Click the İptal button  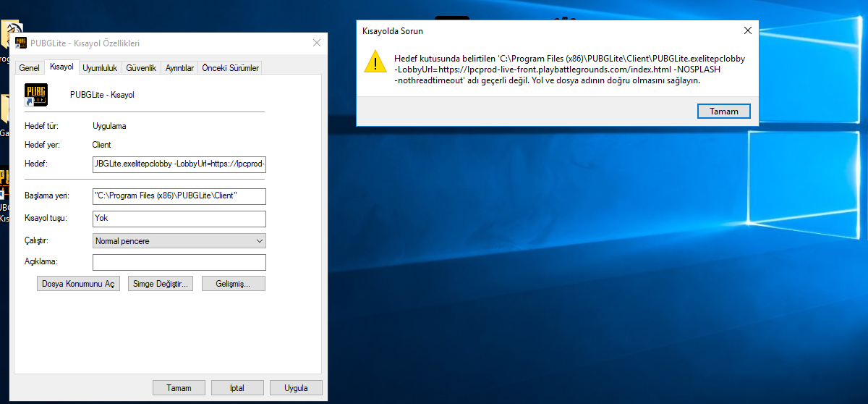(237, 388)
